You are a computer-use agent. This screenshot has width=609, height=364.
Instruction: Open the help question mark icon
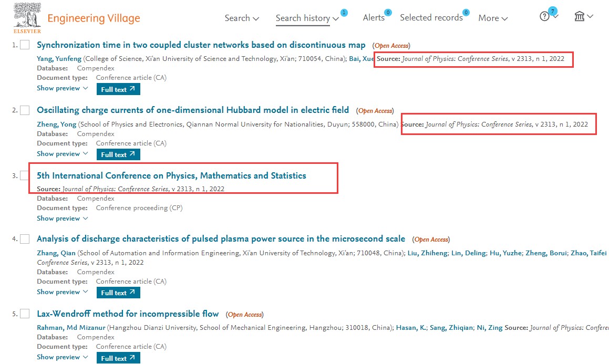coord(545,16)
